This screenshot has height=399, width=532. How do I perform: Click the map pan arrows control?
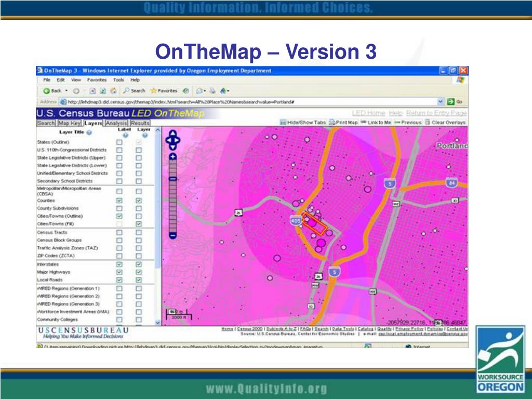click(172, 140)
